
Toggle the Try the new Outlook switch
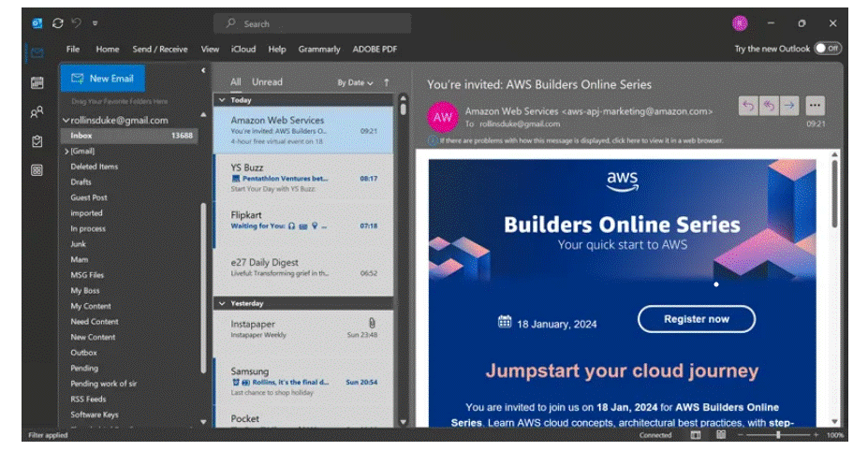click(x=828, y=49)
